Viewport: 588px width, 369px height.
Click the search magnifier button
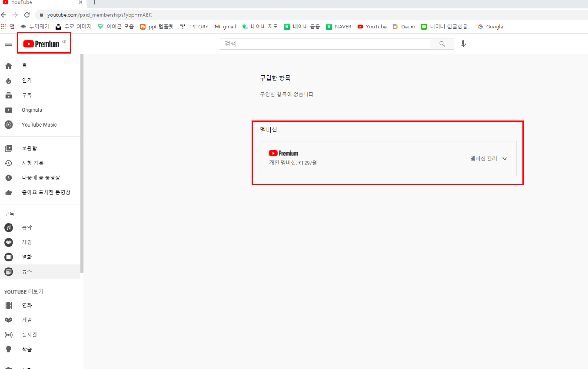(x=442, y=44)
